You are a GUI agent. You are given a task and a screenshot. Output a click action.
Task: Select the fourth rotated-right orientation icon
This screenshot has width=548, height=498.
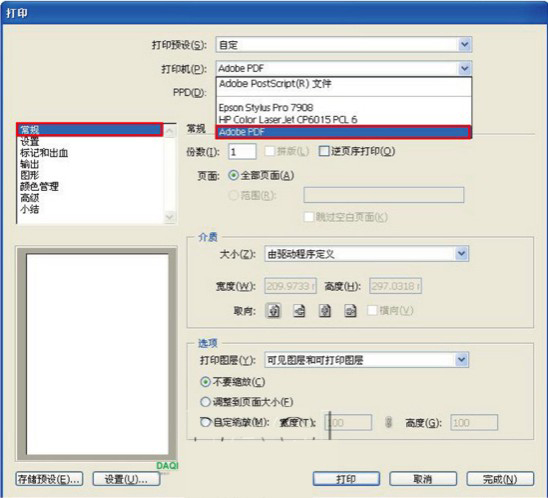coord(351,310)
